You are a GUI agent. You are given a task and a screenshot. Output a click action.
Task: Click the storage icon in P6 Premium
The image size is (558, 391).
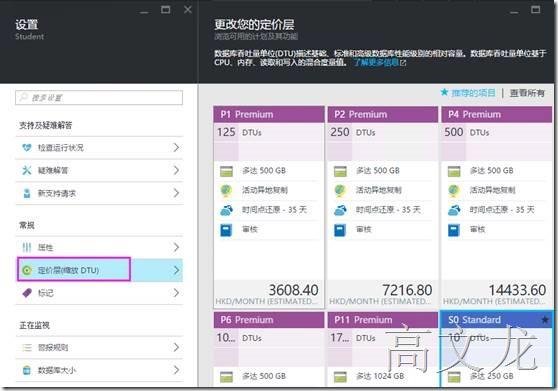point(226,377)
